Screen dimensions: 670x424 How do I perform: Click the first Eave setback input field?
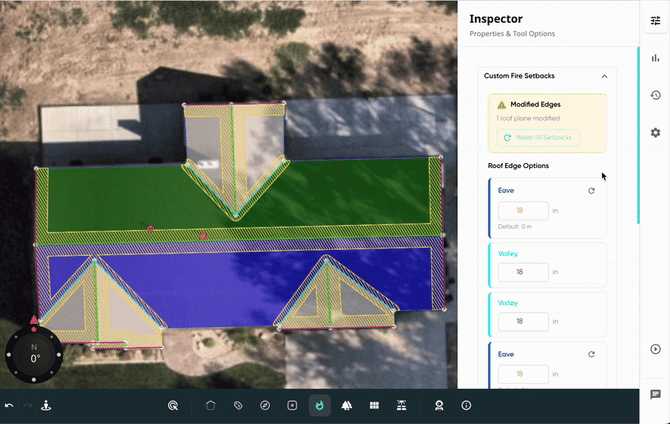[523, 211]
